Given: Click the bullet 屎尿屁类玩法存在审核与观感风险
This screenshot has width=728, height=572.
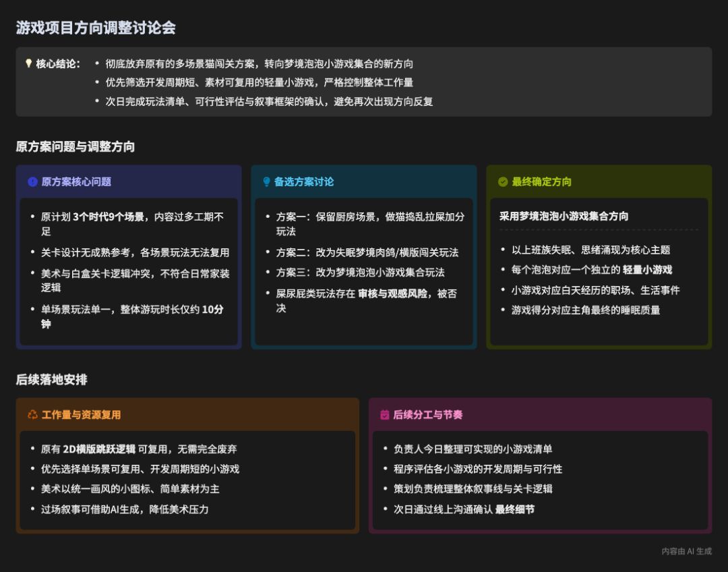Looking at the screenshot, I should point(366,301).
